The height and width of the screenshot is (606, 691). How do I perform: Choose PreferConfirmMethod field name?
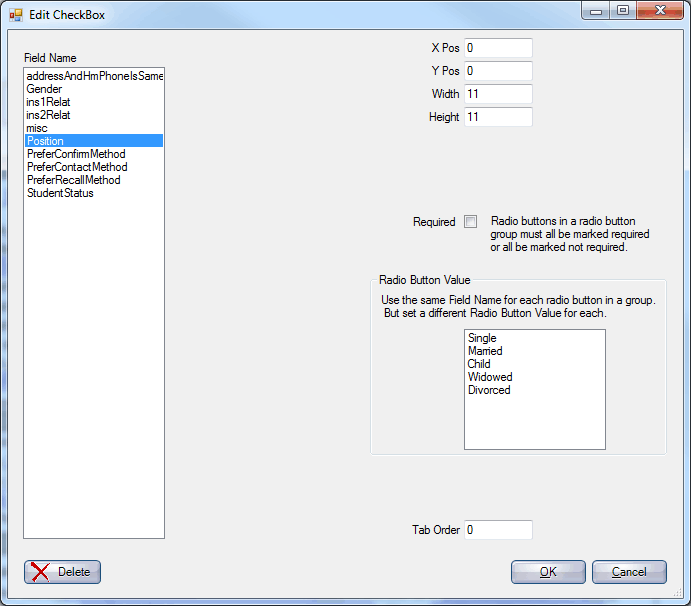pos(94,154)
